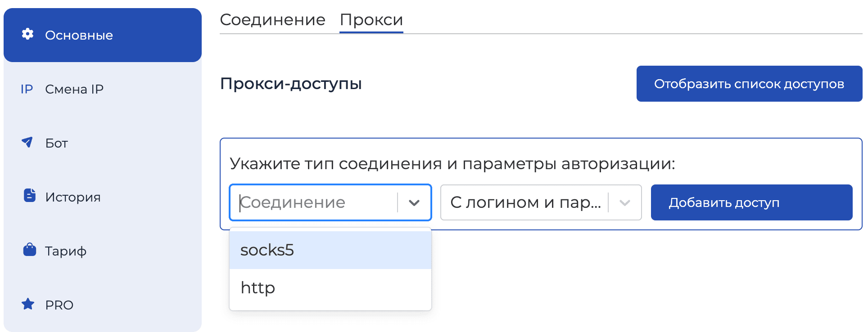Open the Прокси tab
Viewport: 868px width, 332px height.
click(371, 19)
